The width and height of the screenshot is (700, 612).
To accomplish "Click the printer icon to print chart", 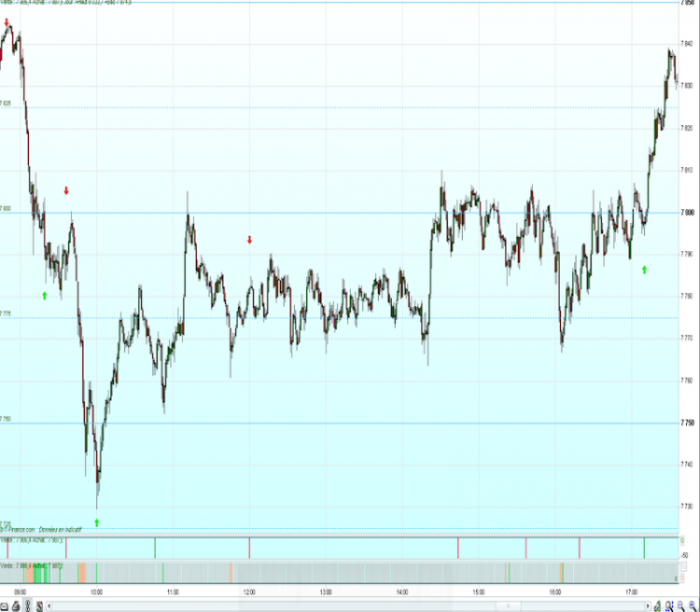I will click(x=16, y=606).
